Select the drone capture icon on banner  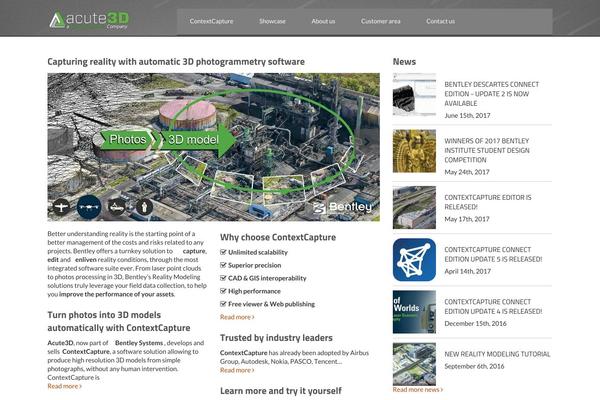point(89,207)
